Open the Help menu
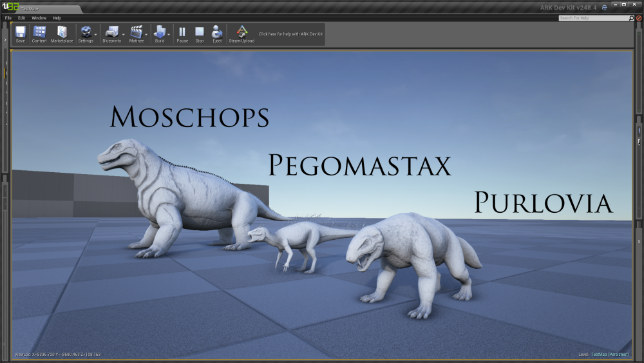This screenshot has width=644, height=363. pyautogui.click(x=57, y=18)
